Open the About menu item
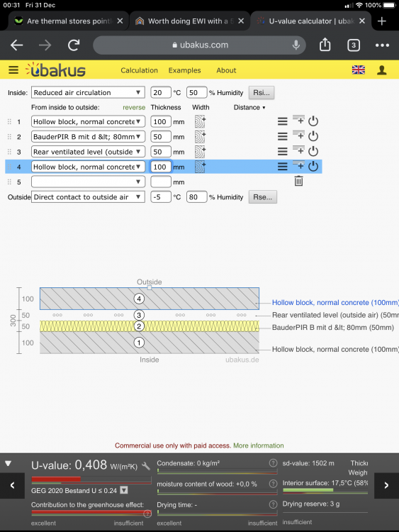399x532 pixels. 226,70
